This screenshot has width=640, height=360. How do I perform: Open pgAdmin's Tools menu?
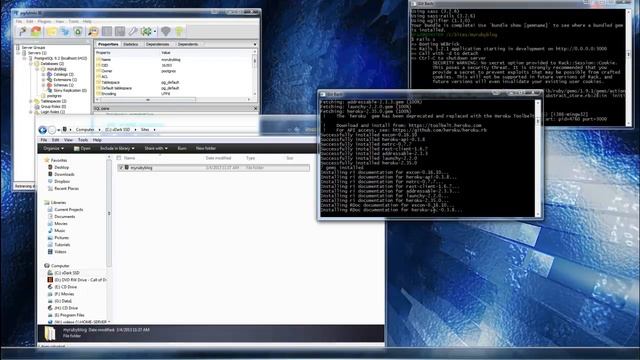73,21
